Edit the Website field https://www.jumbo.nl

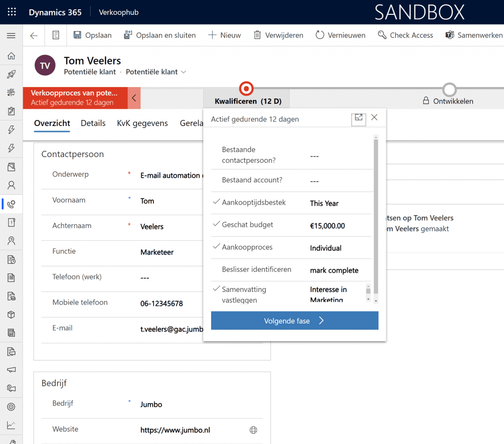[193, 430]
